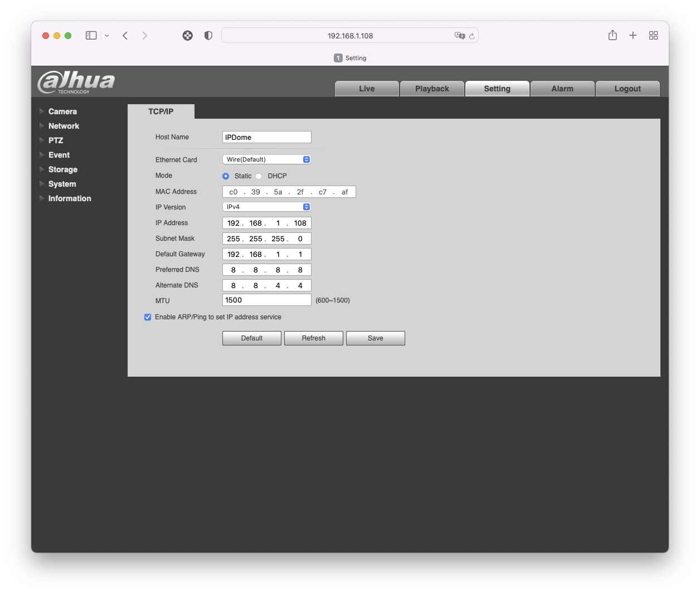Screen dimensions: 700x594
Task: Open the Share icon menu
Action: (x=612, y=35)
